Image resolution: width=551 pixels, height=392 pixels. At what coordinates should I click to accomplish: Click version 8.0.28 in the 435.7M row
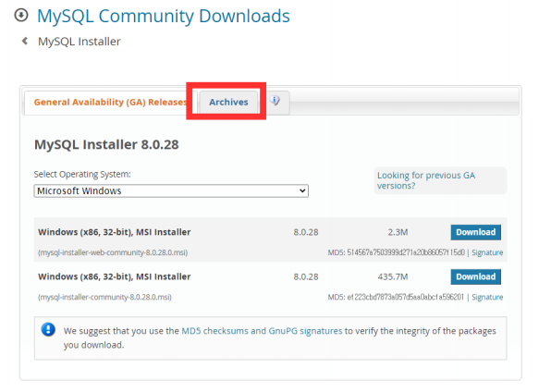coord(306,277)
